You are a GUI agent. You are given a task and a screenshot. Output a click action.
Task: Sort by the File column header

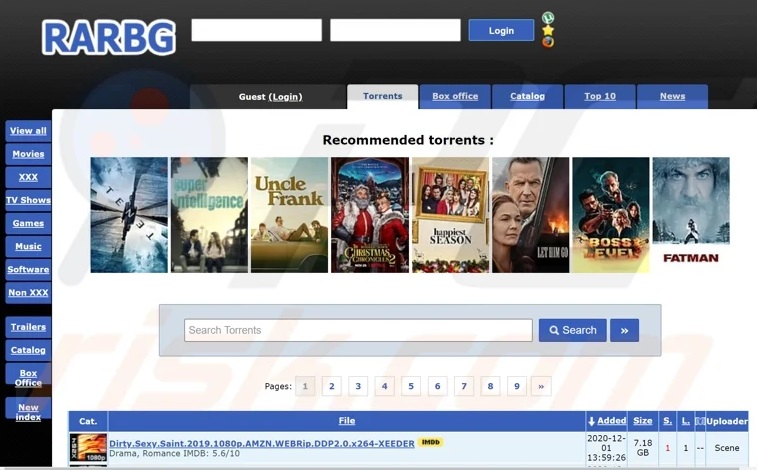(347, 421)
